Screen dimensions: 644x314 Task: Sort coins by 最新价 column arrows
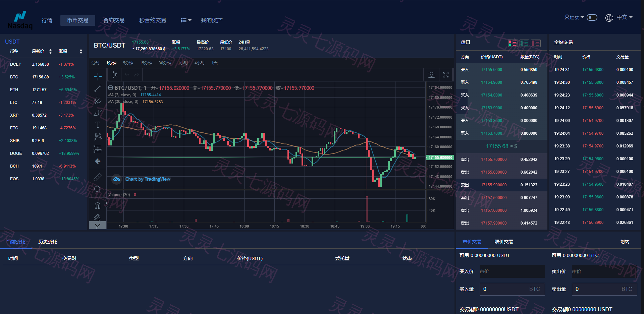tap(50, 51)
